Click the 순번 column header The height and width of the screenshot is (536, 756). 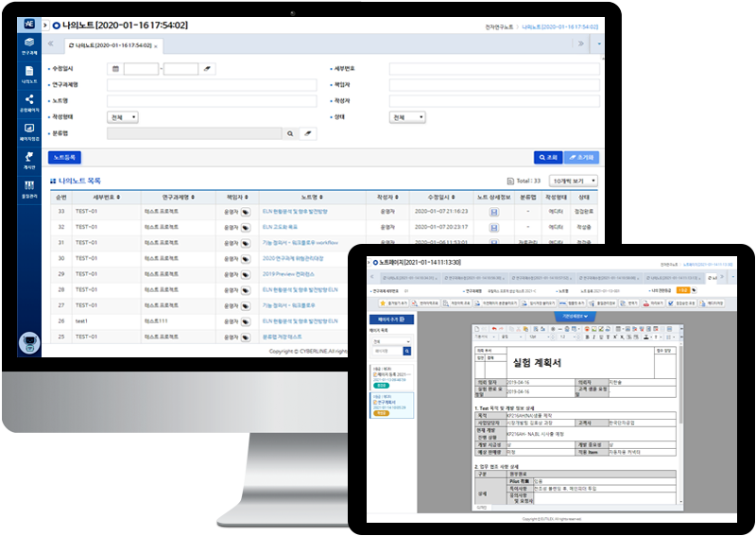coord(60,197)
